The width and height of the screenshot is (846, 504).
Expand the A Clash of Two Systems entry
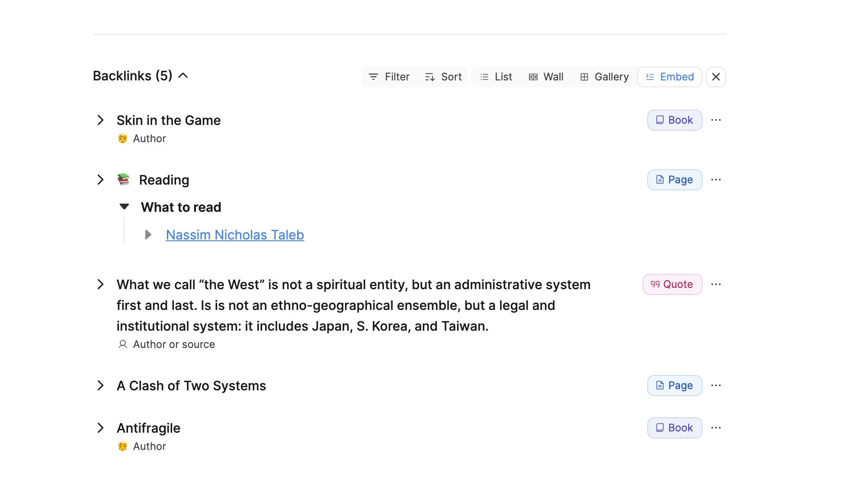click(100, 386)
